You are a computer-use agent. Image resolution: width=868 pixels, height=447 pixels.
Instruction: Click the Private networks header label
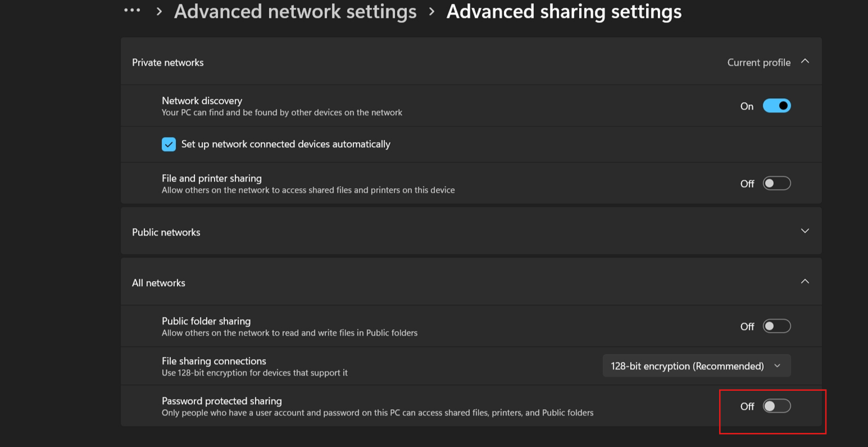coord(168,63)
